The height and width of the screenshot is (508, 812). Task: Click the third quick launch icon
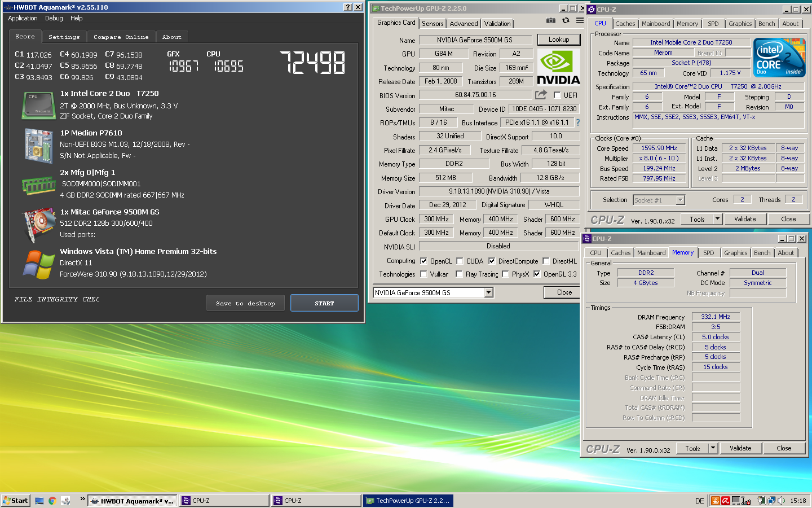(x=65, y=501)
